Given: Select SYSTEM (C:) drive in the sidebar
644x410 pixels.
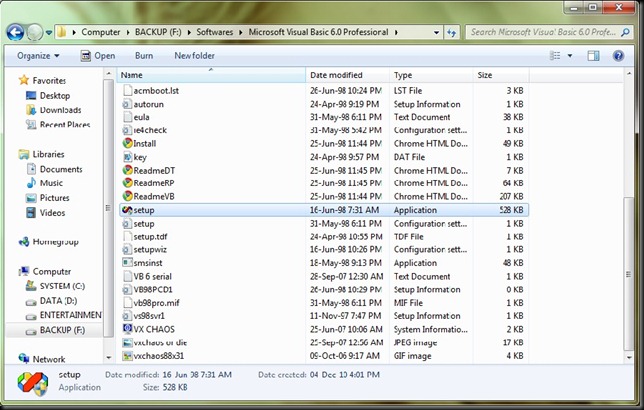Looking at the screenshot, I should tap(55, 286).
